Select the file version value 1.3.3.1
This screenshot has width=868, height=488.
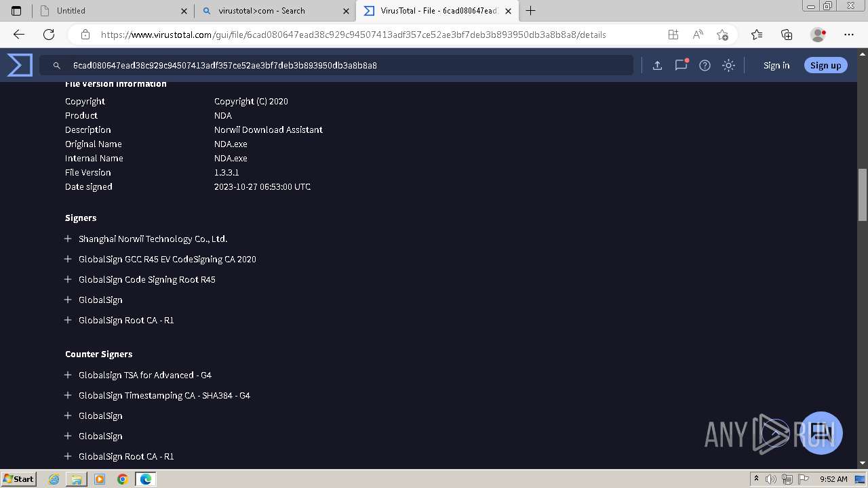[226, 172]
